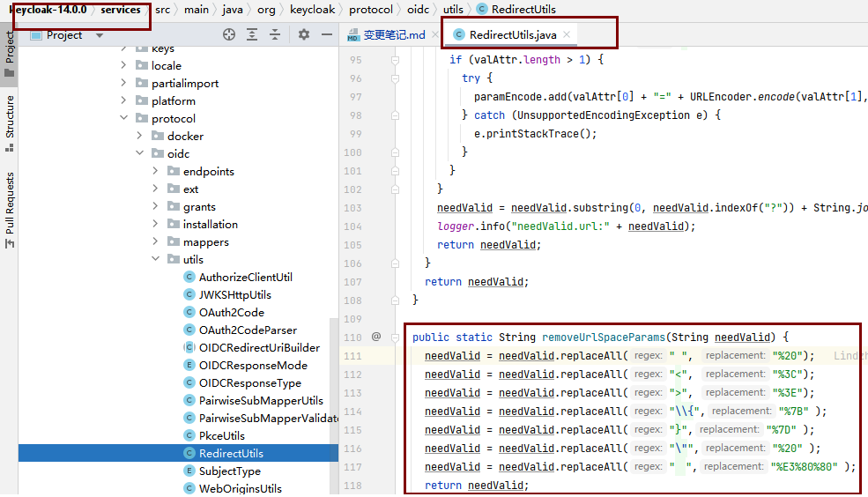Fold the try block at line 96

(396, 78)
